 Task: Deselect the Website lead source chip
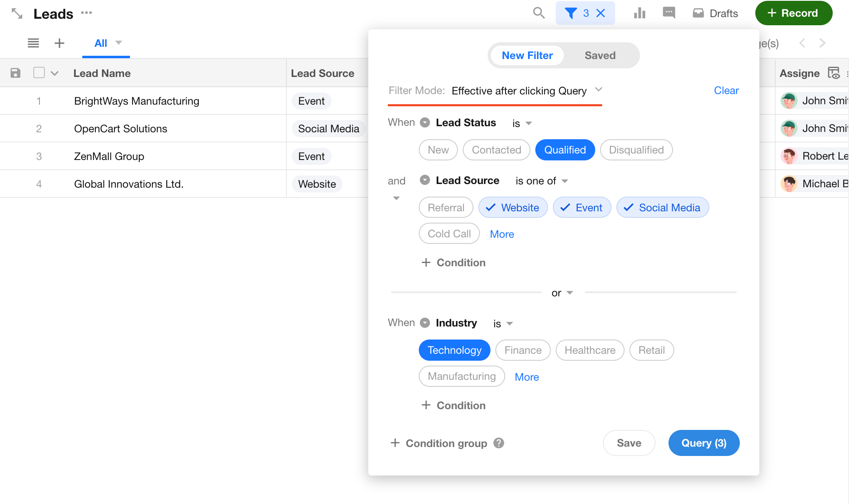pos(513,208)
